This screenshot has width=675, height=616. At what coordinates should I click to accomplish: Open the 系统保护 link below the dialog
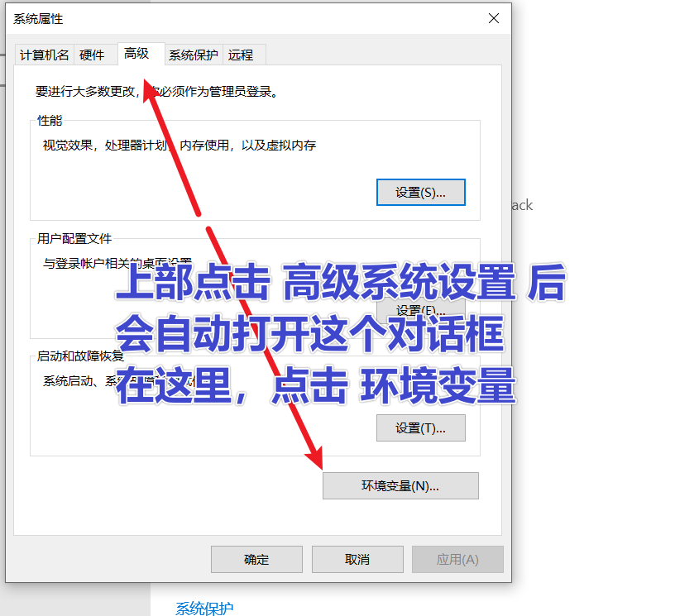[x=204, y=609]
